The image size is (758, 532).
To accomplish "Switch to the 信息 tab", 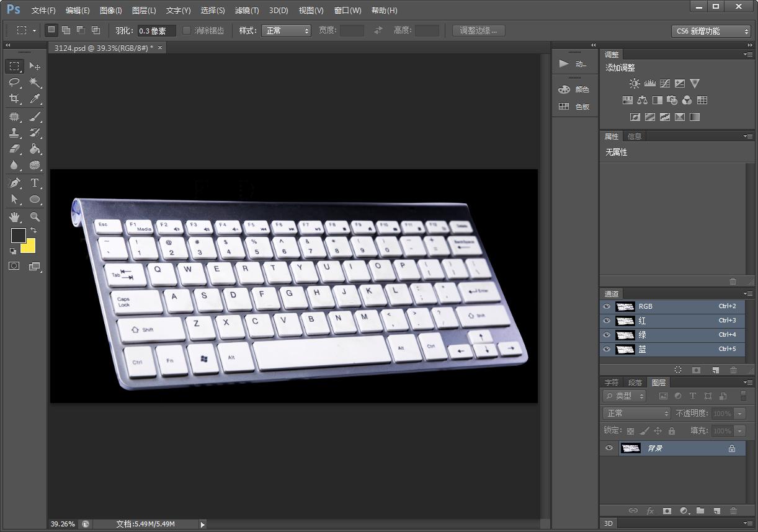I will 635,136.
